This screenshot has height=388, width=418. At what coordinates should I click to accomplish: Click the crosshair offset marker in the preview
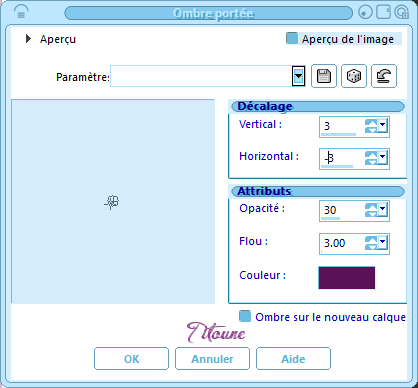pos(112,202)
